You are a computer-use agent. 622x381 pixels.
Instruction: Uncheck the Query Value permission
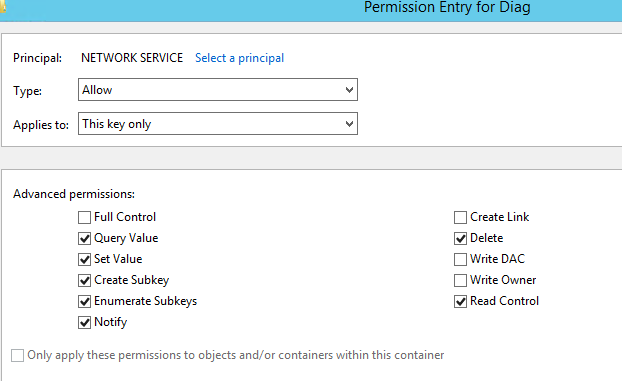[84, 239]
